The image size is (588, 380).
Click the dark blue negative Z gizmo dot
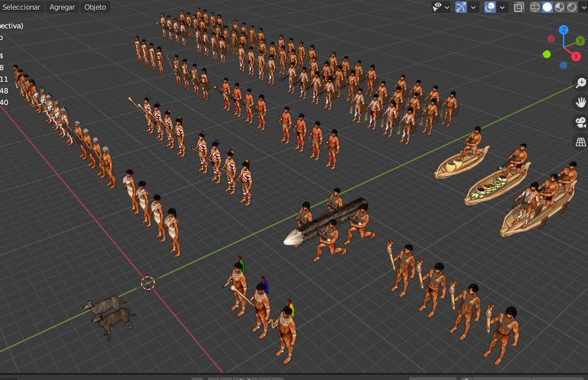563,65
